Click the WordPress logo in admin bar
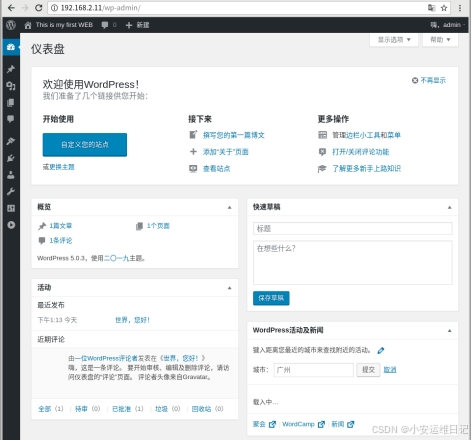The height and width of the screenshot is (441, 472). point(11,25)
